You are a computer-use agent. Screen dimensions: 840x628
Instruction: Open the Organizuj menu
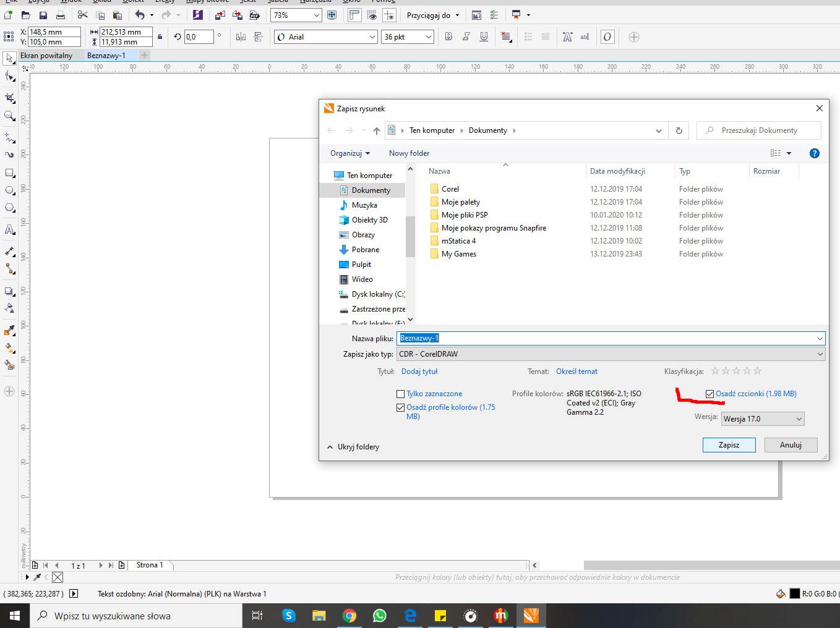click(349, 153)
